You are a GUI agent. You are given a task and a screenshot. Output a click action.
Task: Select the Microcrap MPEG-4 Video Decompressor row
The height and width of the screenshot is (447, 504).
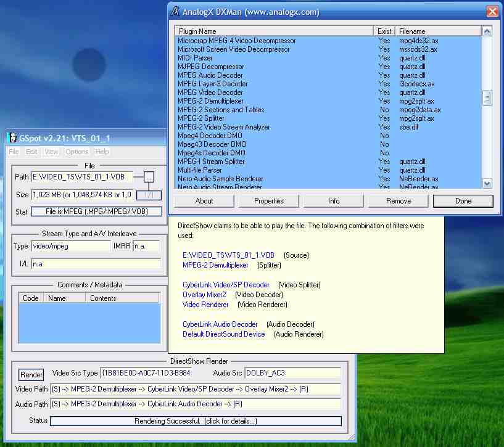click(329, 41)
